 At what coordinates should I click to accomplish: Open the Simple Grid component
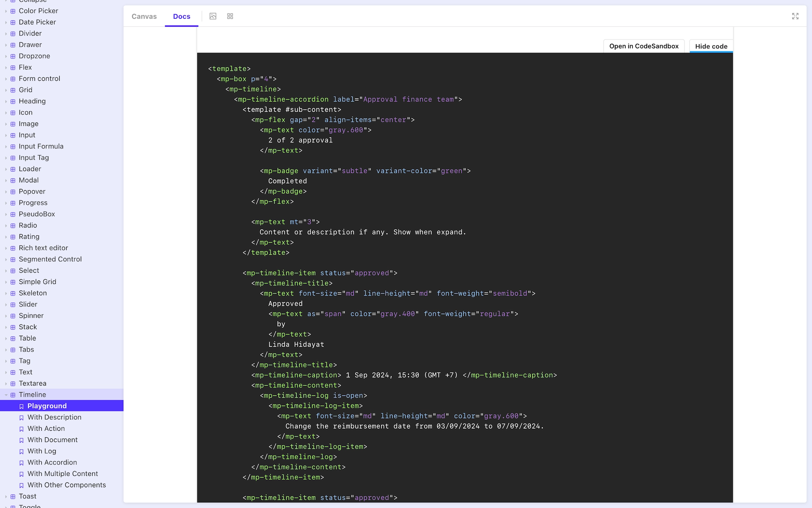pyautogui.click(x=37, y=282)
